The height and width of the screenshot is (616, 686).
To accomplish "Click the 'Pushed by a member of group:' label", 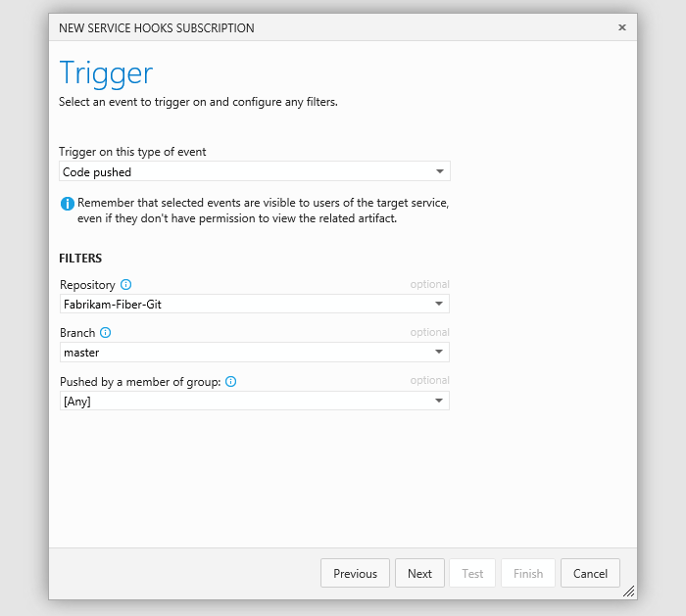I will pyautogui.click(x=140, y=382).
